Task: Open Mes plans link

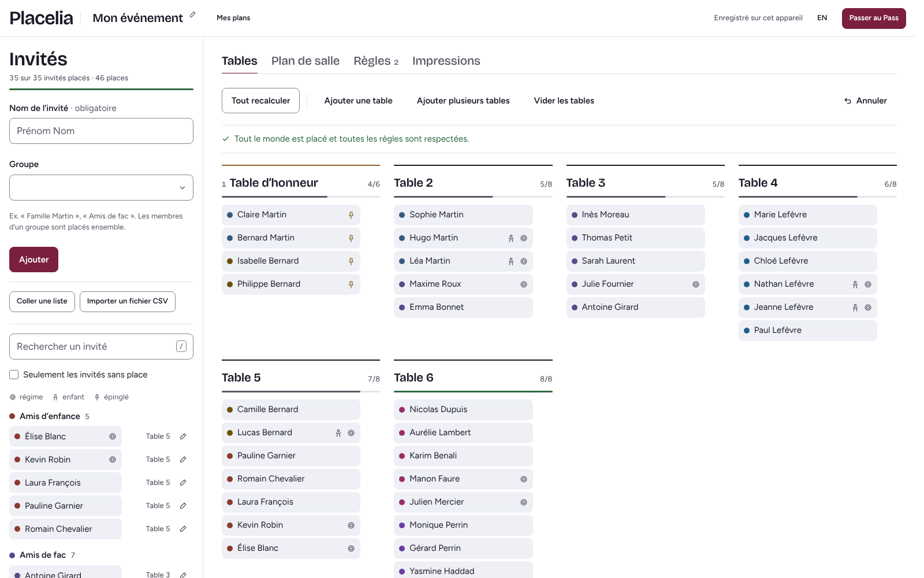Action: [x=233, y=18]
